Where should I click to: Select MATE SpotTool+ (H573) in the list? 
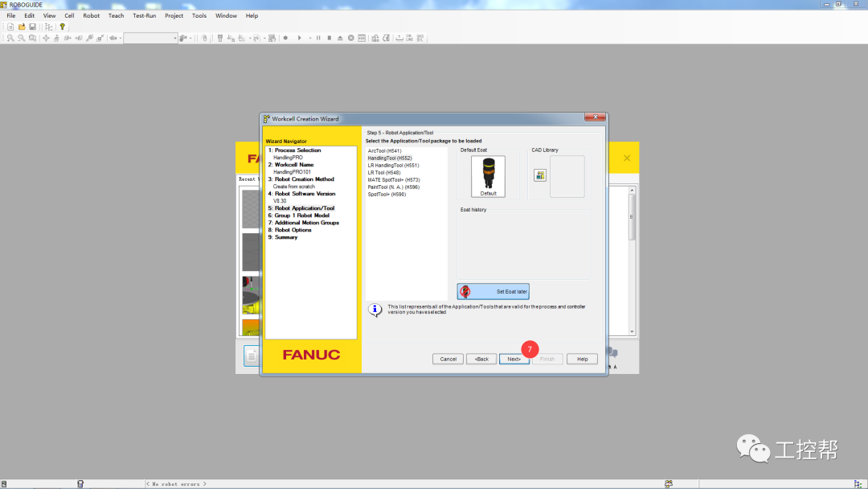point(394,179)
